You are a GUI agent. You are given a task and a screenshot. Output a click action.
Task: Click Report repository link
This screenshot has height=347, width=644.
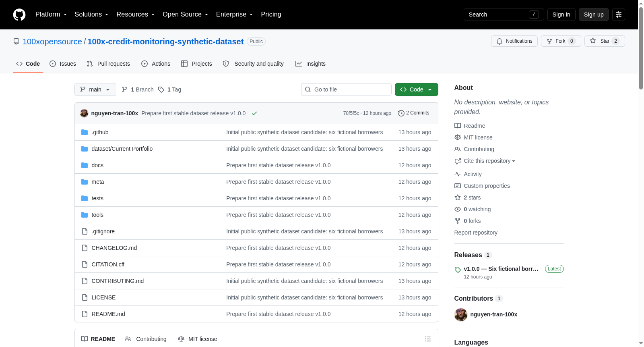[476, 233]
